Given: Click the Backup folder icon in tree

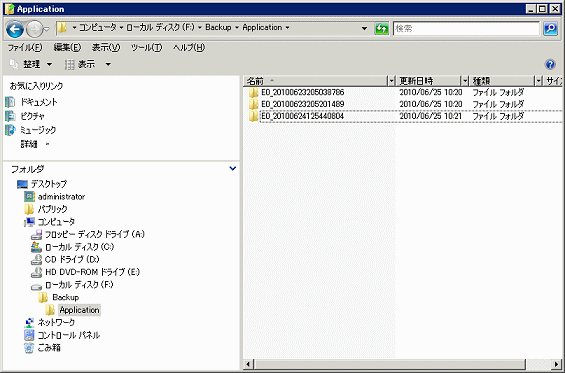Looking at the screenshot, I should 43,297.
